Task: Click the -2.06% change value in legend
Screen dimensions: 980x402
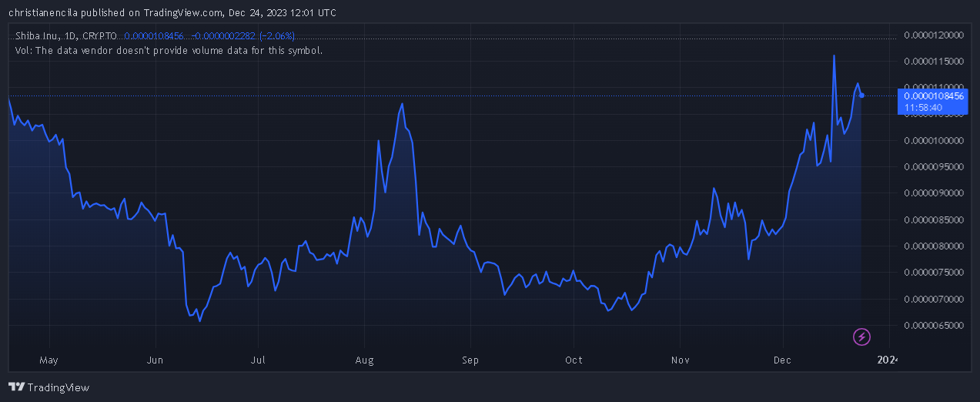Action: (277, 36)
